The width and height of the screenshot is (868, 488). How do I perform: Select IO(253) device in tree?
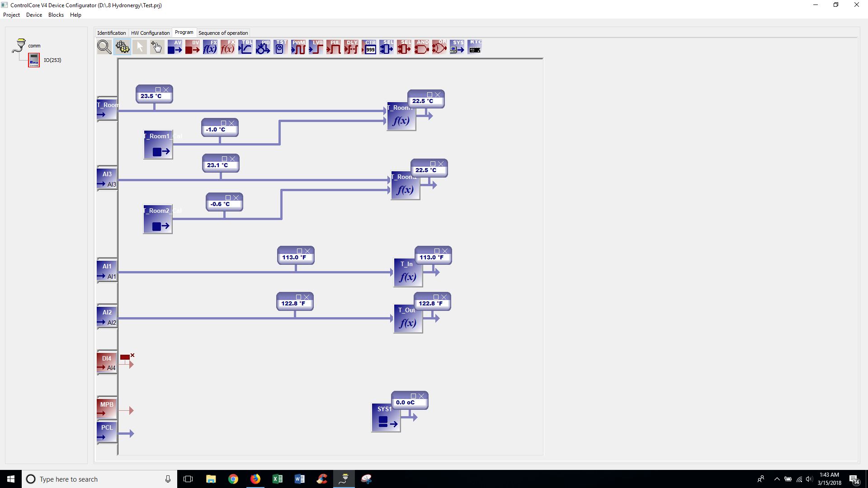click(52, 60)
